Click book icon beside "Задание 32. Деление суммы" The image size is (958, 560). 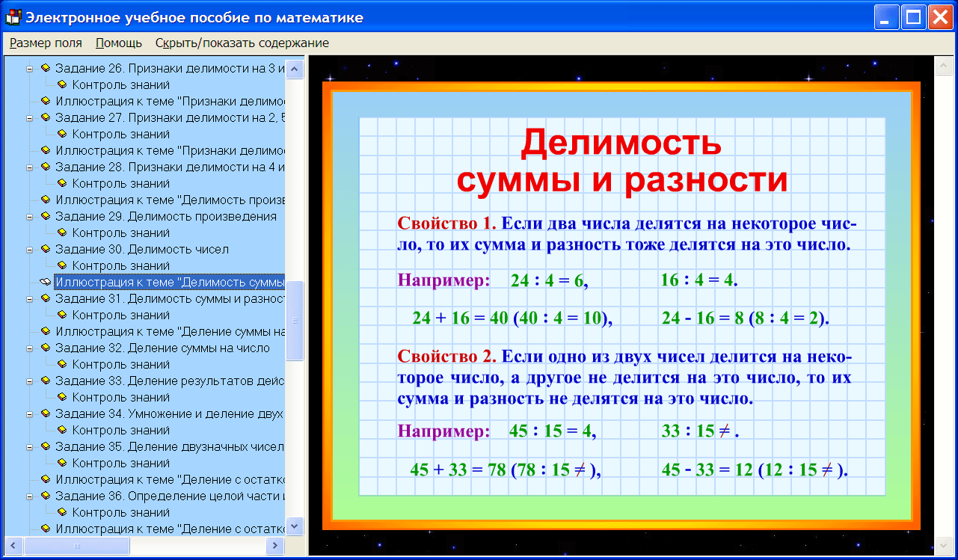(x=46, y=348)
